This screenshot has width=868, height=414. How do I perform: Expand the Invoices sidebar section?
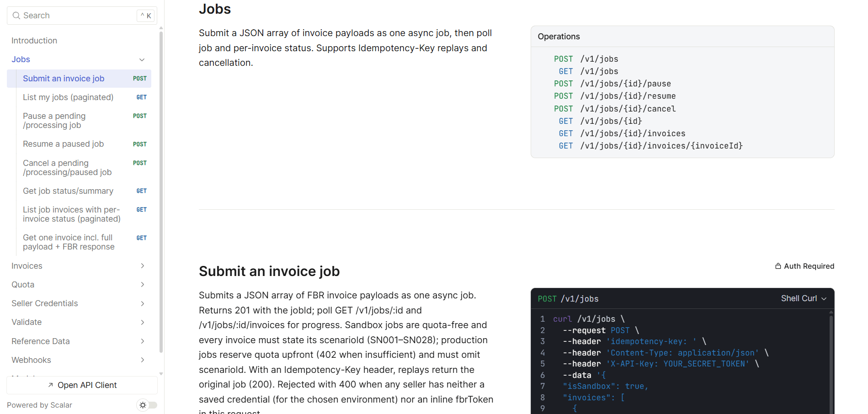pos(143,266)
